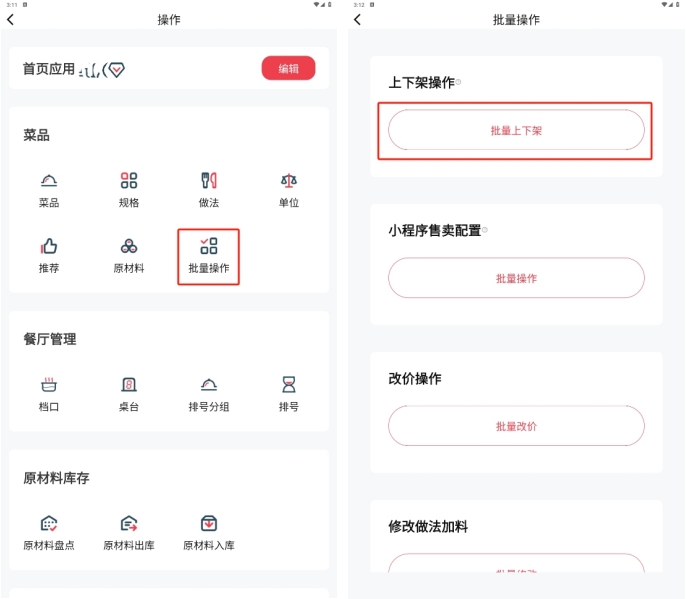Screen dimensions: 686x599
Task: Open 原材料盘点 inventory check icon
Action: pos(49,524)
